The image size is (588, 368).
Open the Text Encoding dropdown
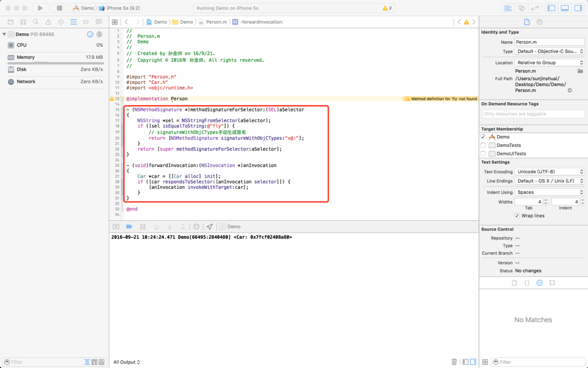pos(550,171)
